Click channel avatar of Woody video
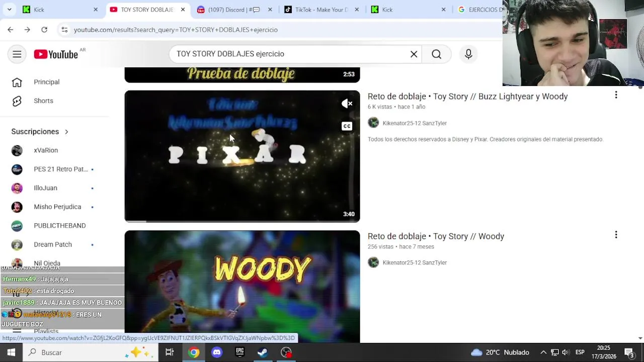 pos(373,262)
